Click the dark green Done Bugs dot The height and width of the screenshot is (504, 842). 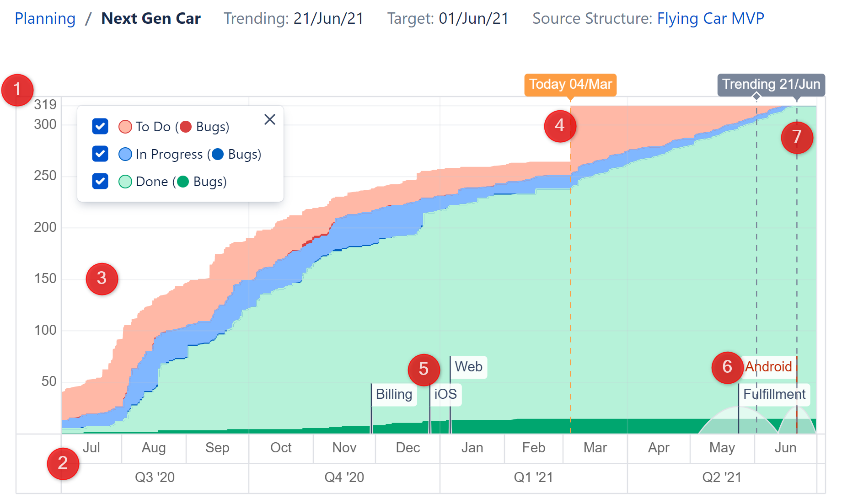coord(183,182)
